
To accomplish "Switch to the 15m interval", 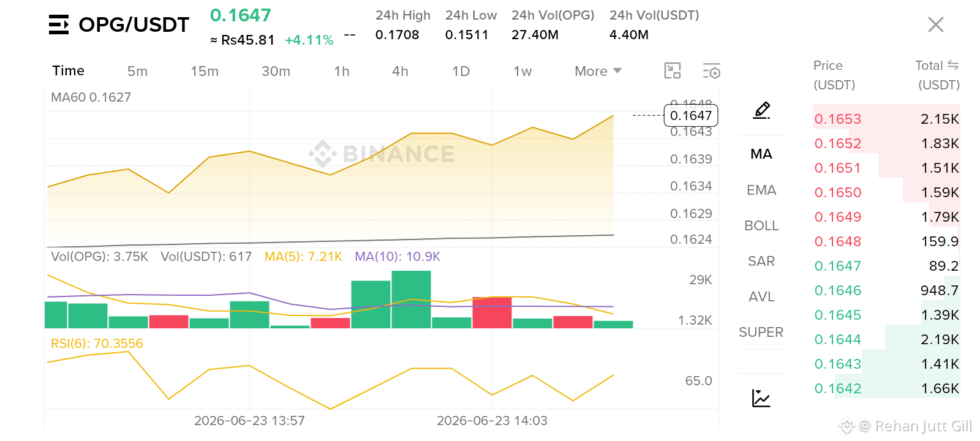I will [x=205, y=71].
